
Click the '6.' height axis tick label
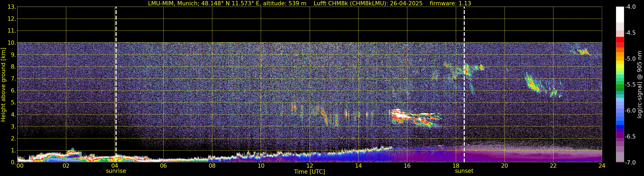[13, 91]
